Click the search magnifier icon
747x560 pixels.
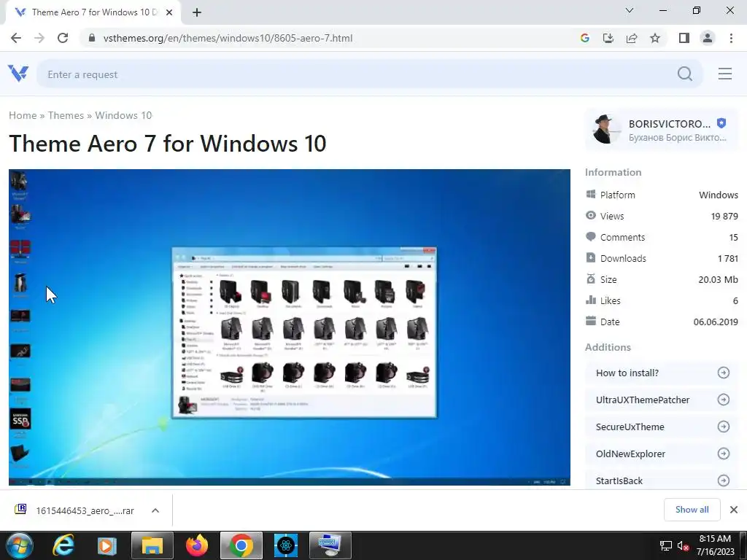pyautogui.click(x=684, y=74)
